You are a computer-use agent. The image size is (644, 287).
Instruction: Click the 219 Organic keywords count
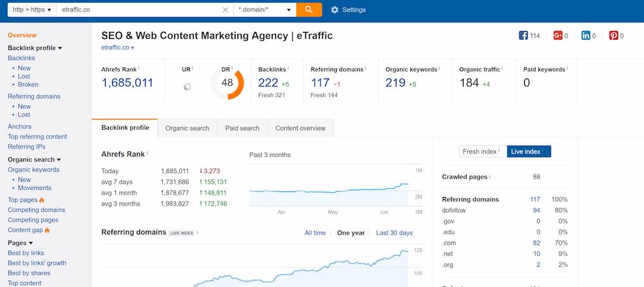coord(396,83)
